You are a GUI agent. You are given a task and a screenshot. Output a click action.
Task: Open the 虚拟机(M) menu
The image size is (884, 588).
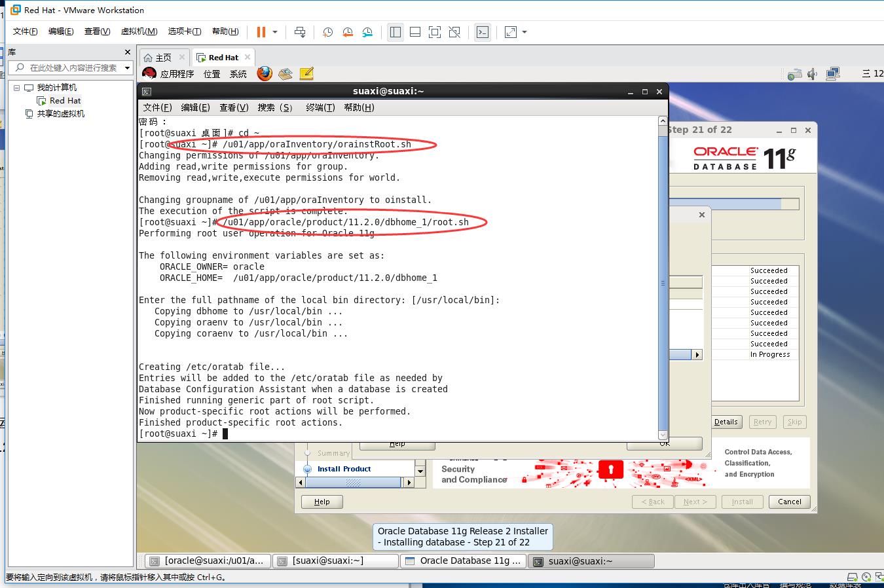[139, 31]
